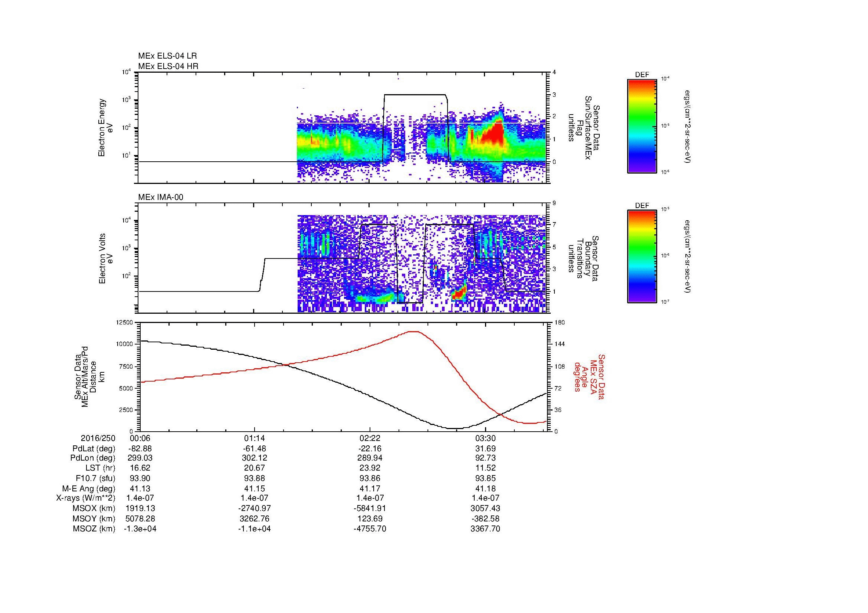Click MSOX value '3057.43'
Screen dimensions: 868x613
pos(485,508)
